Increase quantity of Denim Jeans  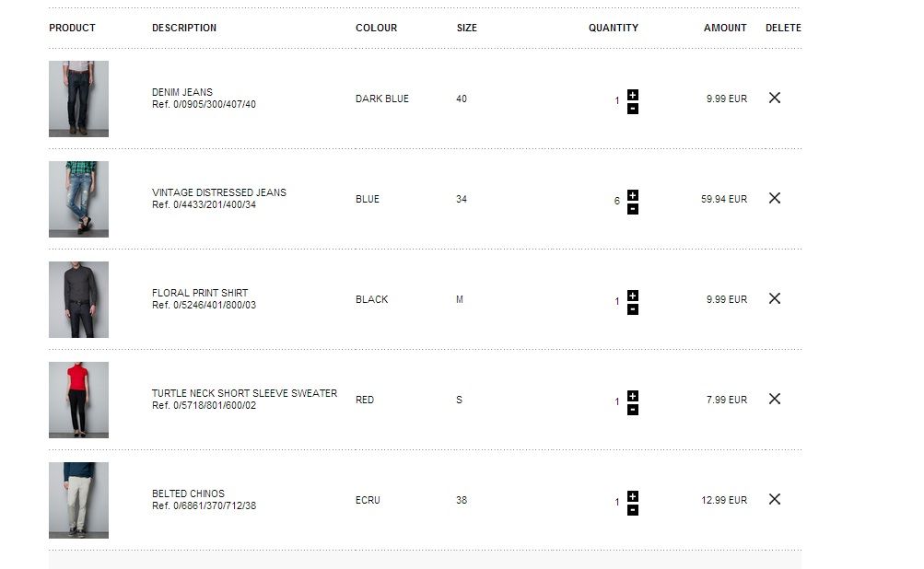click(x=633, y=95)
